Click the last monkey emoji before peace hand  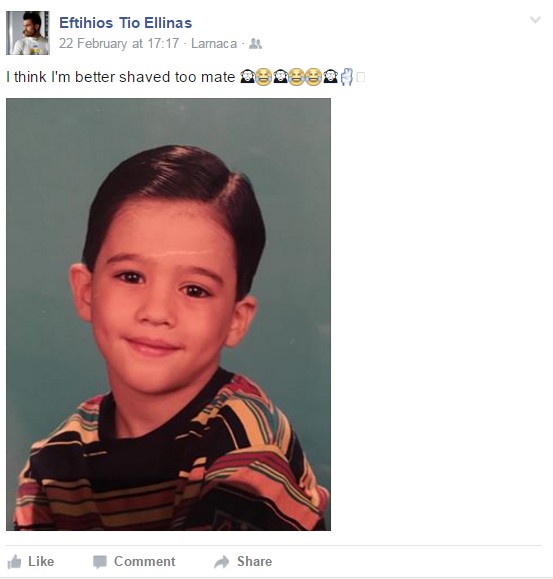coord(330,77)
